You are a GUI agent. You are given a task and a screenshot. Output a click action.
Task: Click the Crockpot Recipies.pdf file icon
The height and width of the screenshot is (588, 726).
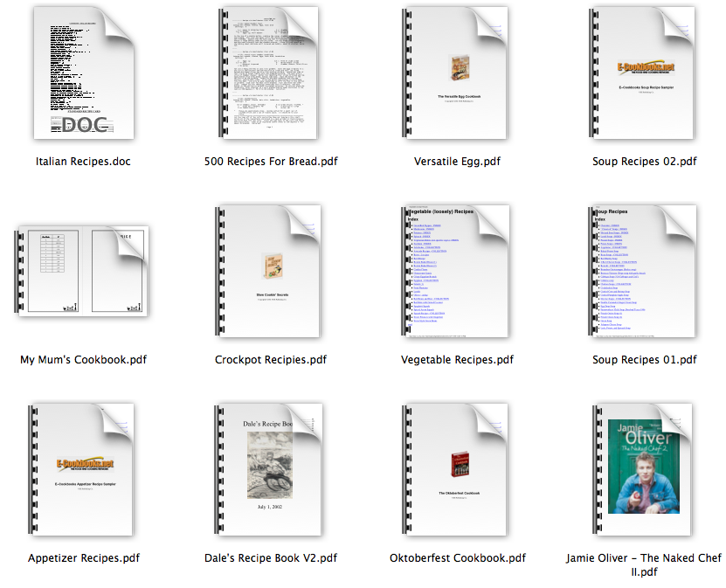[x=270, y=272]
